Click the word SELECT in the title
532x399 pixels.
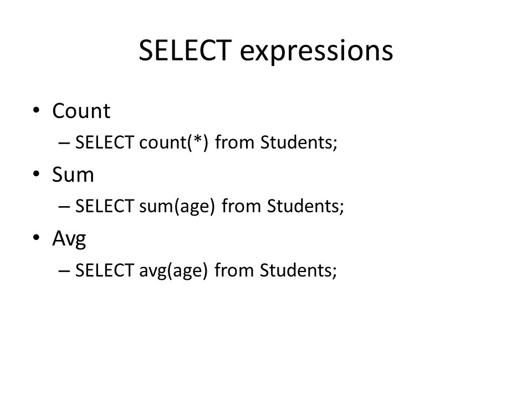pyautogui.click(x=185, y=50)
